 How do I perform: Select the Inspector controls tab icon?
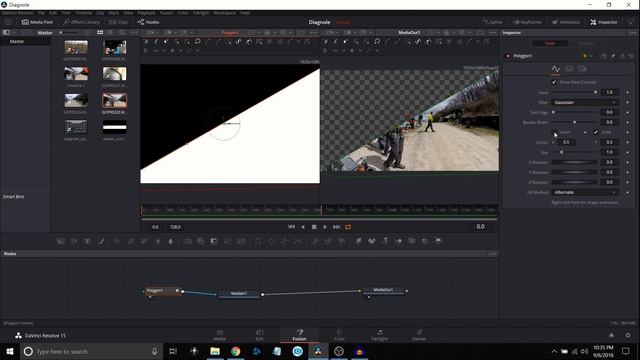[556, 69]
